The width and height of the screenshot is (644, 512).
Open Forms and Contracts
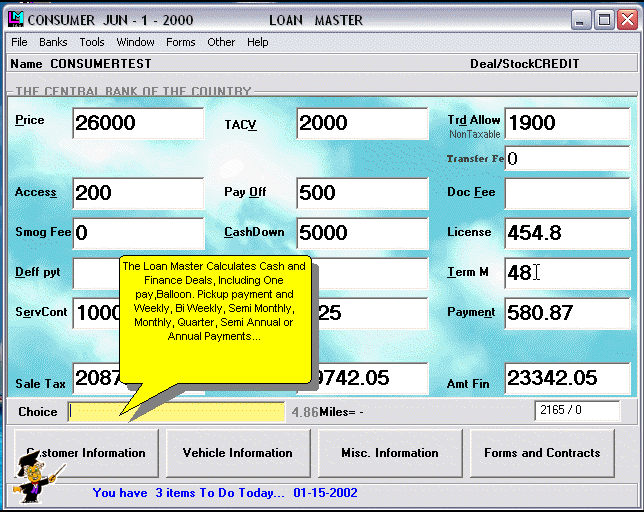click(542, 453)
